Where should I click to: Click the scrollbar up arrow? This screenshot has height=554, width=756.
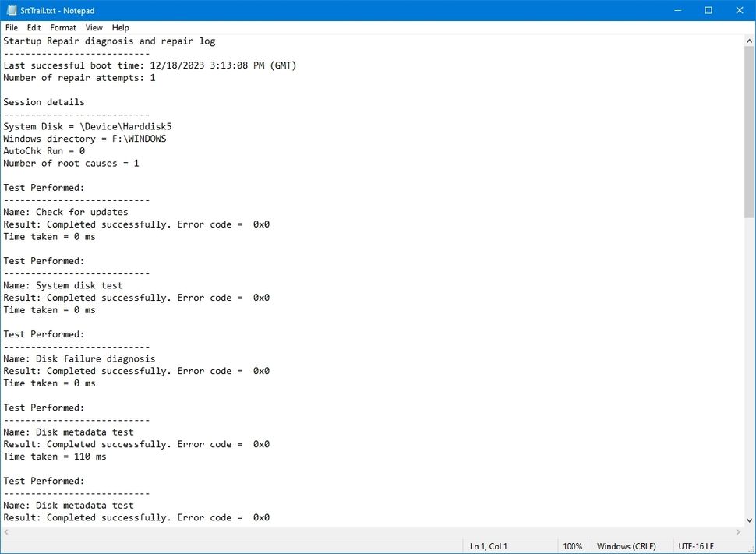pyautogui.click(x=748, y=40)
